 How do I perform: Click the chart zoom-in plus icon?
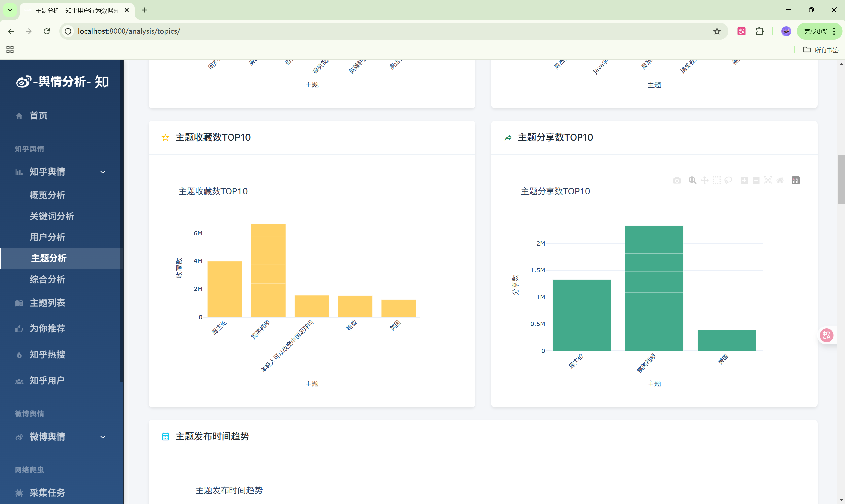(744, 180)
